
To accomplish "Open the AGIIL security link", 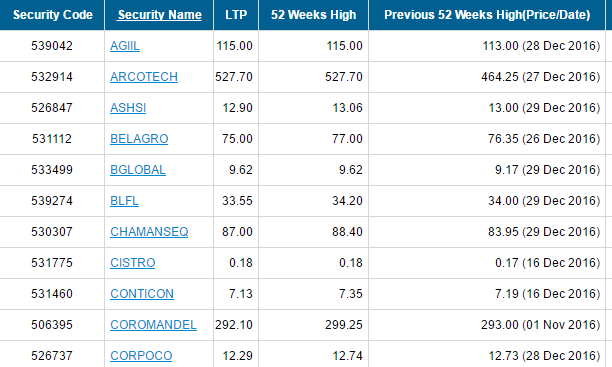I will click(x=125, y=46).
